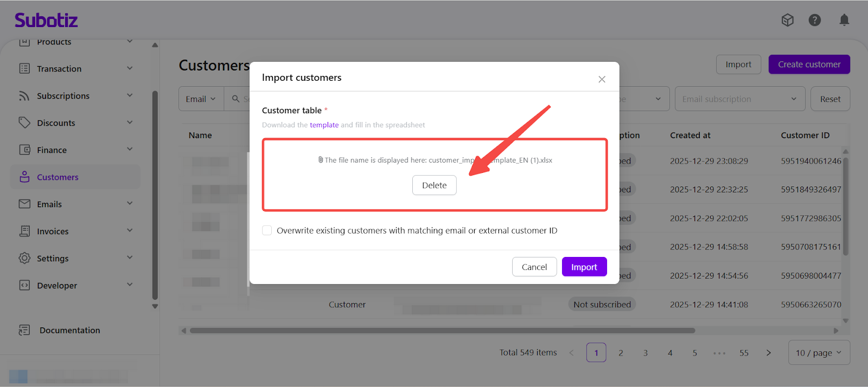Open the help question mark icon
Screen dimensions: 868x387
click(814, 20)
